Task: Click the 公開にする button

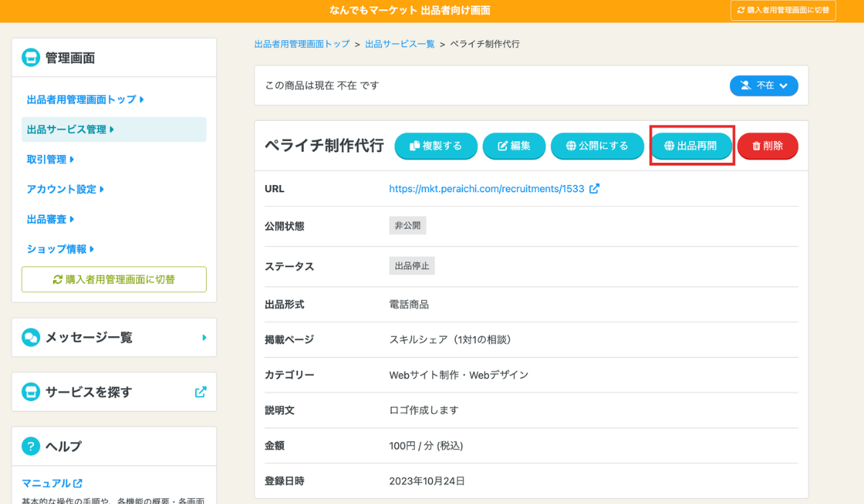Action: click(598, 145)
